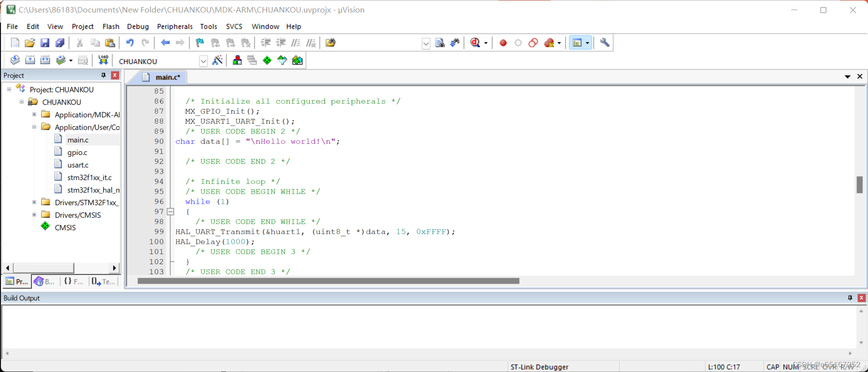
Task: Open Manage Run-Time Environment green diamond
Action: tap(267, 61)
